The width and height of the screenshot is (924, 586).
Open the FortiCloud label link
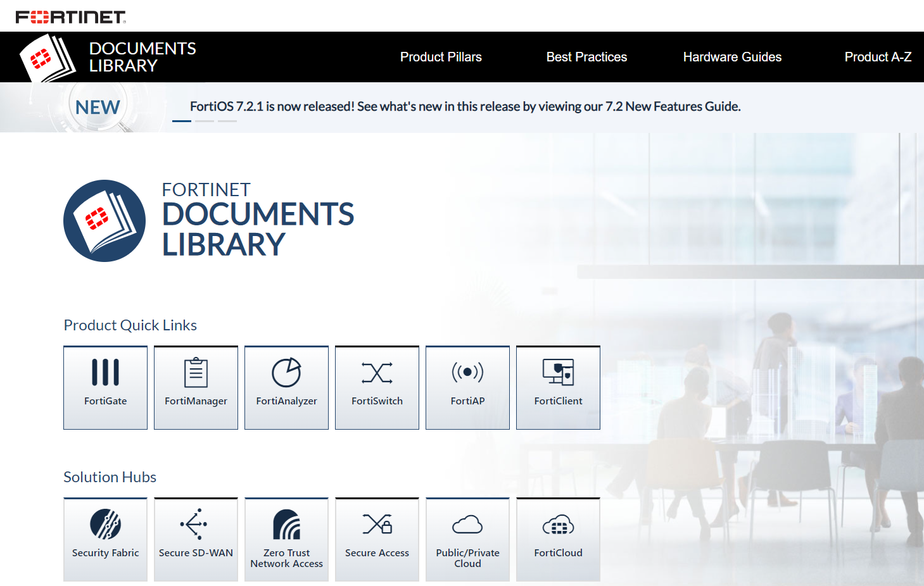click(x=558, y=553)
